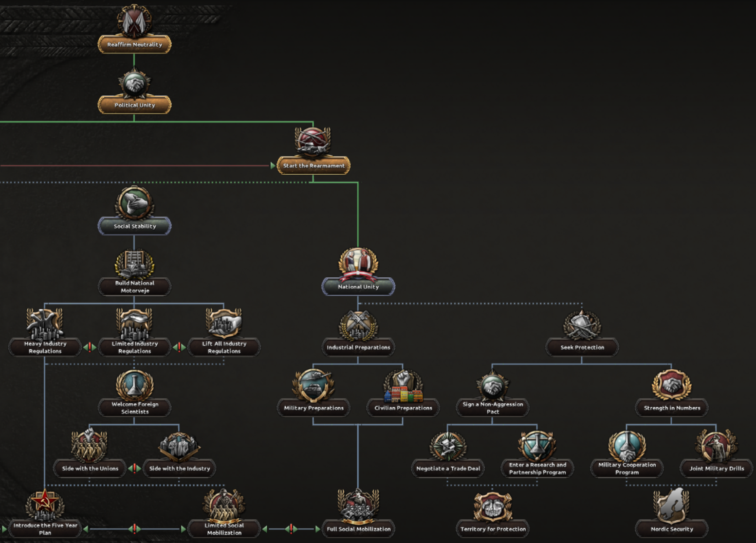This screenshot has width=756, height=543.
Task: Click the Side with the Unions label
Action: 90,468
